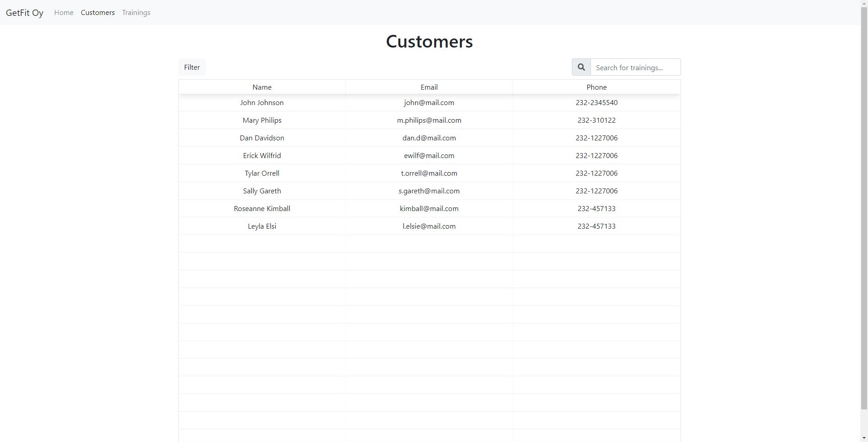Click the l.elsie@mail.com email cell
868x442 pixels.
tap(429, 226)
